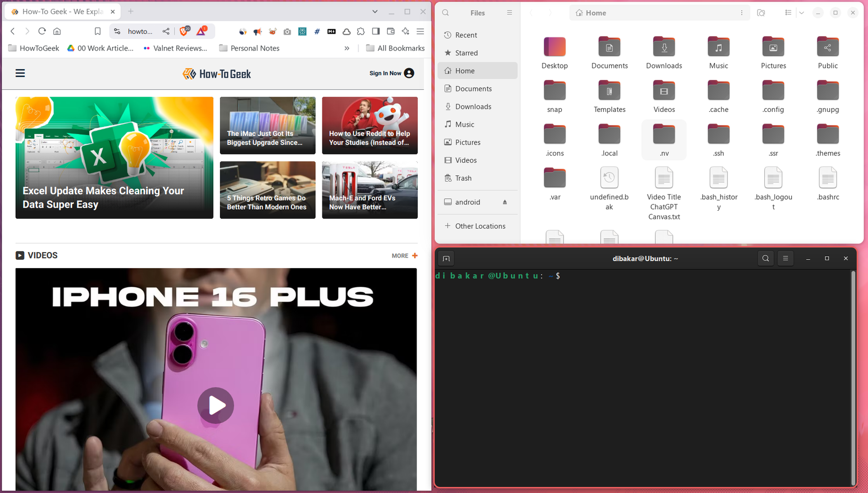This screenshot has height=493, width=868.
Task: Switch Files to list view
Action: click(788, 13)
